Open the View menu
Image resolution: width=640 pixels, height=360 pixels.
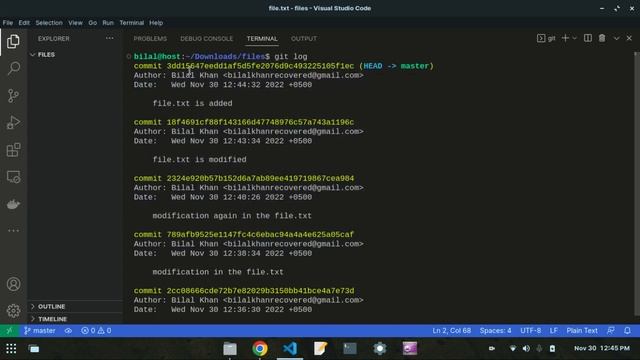(75, 23)
